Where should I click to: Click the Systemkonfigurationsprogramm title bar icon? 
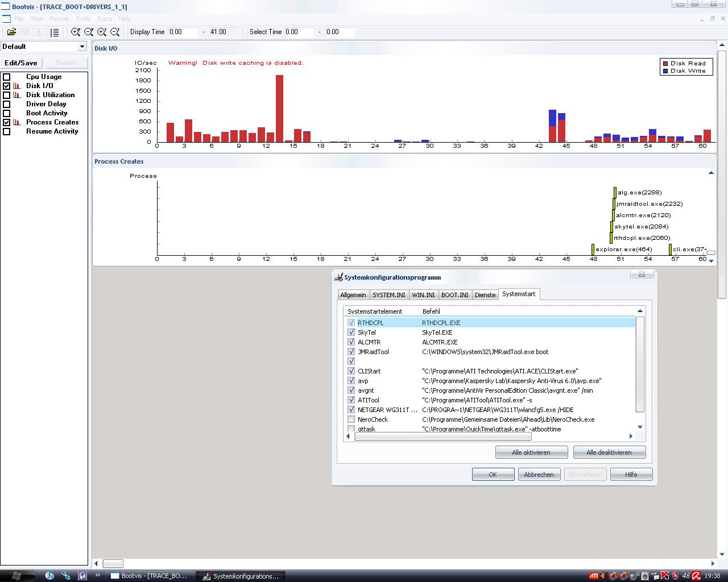[338, 277]
